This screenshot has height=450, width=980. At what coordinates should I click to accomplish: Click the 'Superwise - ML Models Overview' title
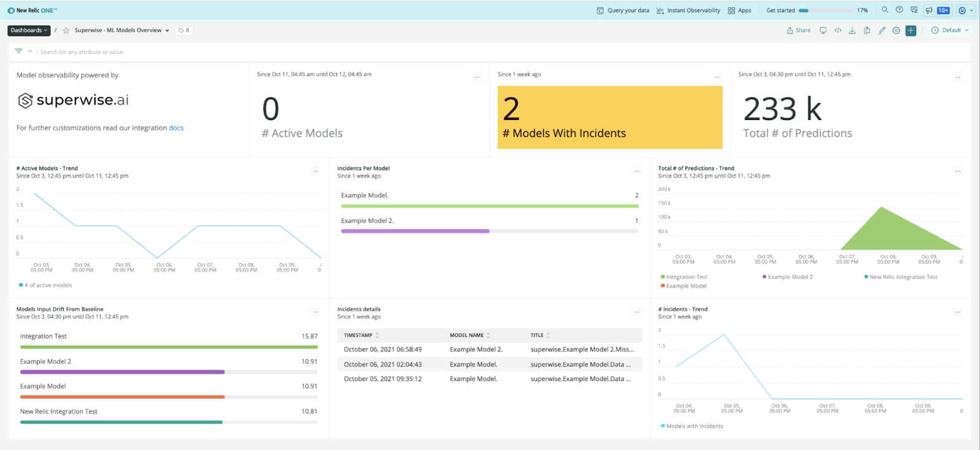(118, 31)
